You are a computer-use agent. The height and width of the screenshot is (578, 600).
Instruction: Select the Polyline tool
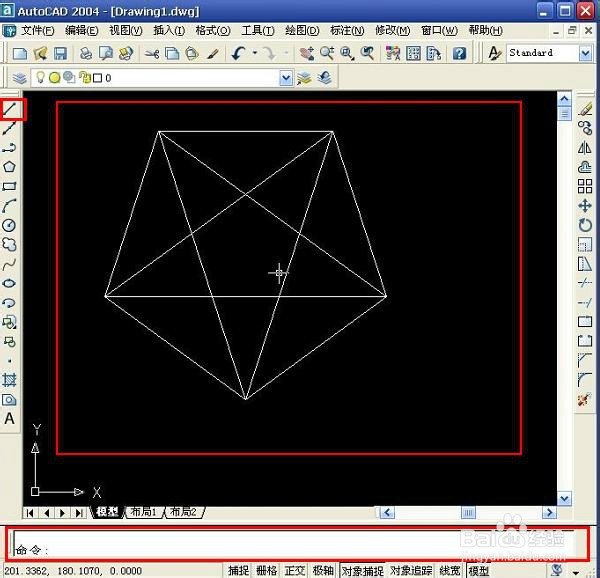(x=10, y=148)
